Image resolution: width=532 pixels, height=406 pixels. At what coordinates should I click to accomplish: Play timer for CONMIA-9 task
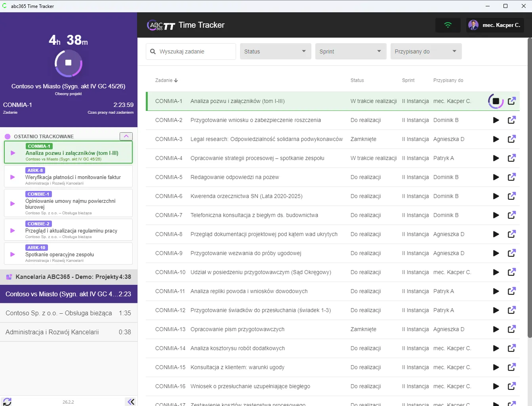[496, 253]
